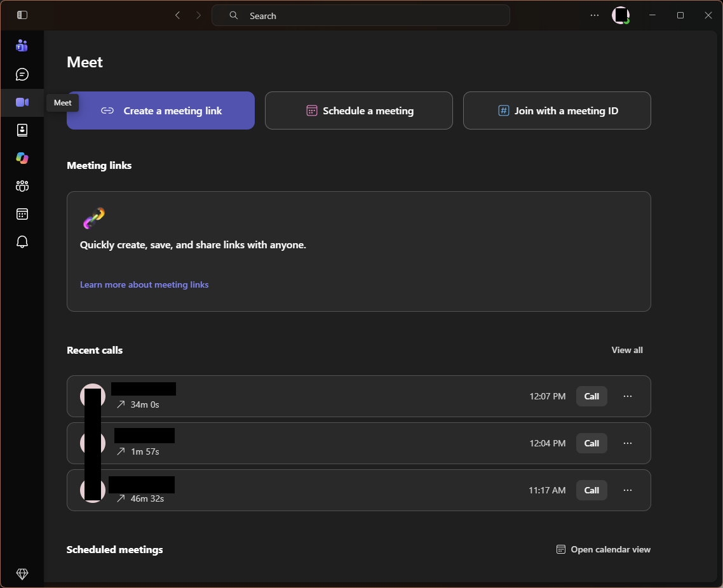This screenshot has width=723, height=588.
Task: Open the profile avatar account menu
Action: click(621, 15)
